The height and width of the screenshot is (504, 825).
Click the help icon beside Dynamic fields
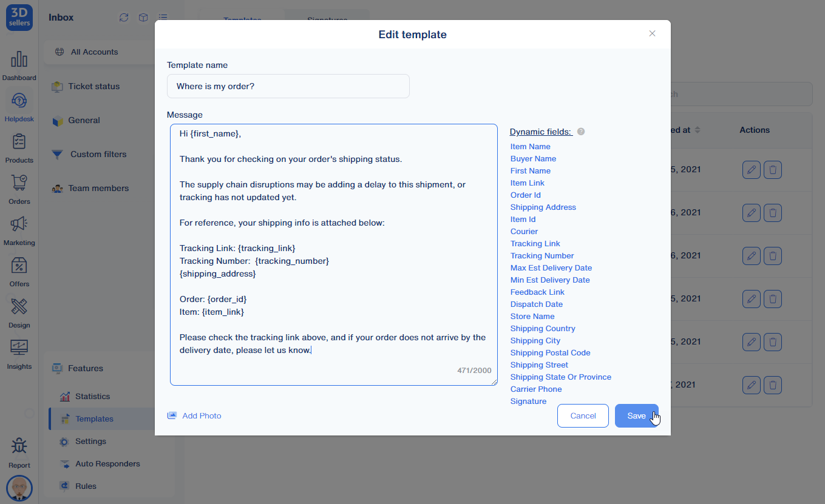click(x=581, y=132)
